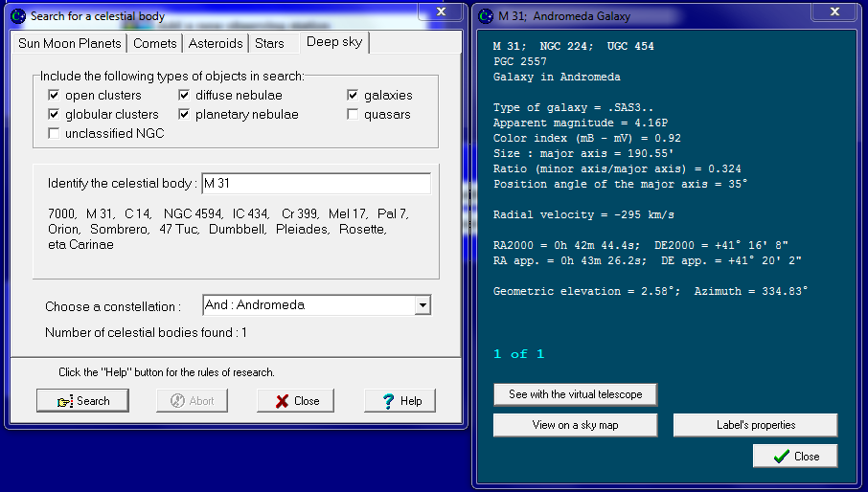
Task: Close the search window via title bar X
Action: click(x=439, y=11)
